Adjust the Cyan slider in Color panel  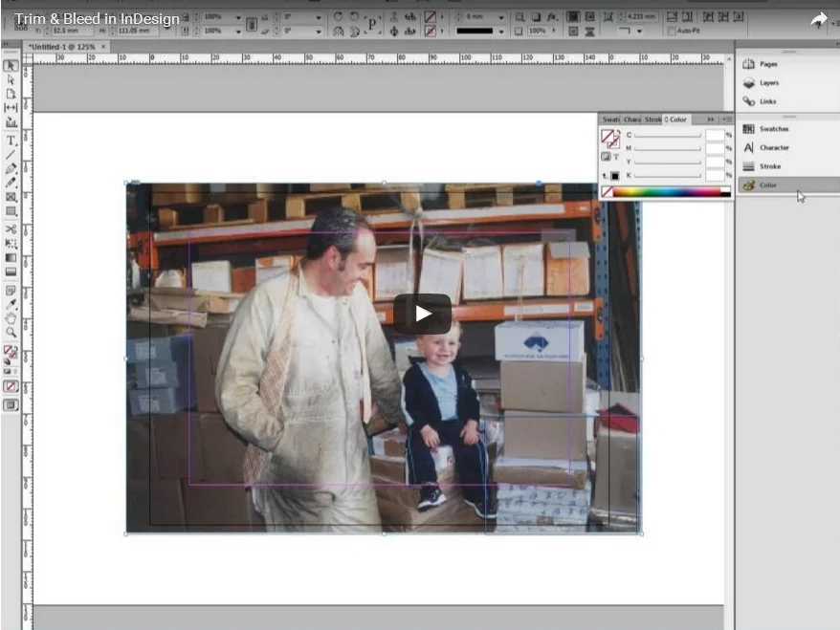point(668,136)
